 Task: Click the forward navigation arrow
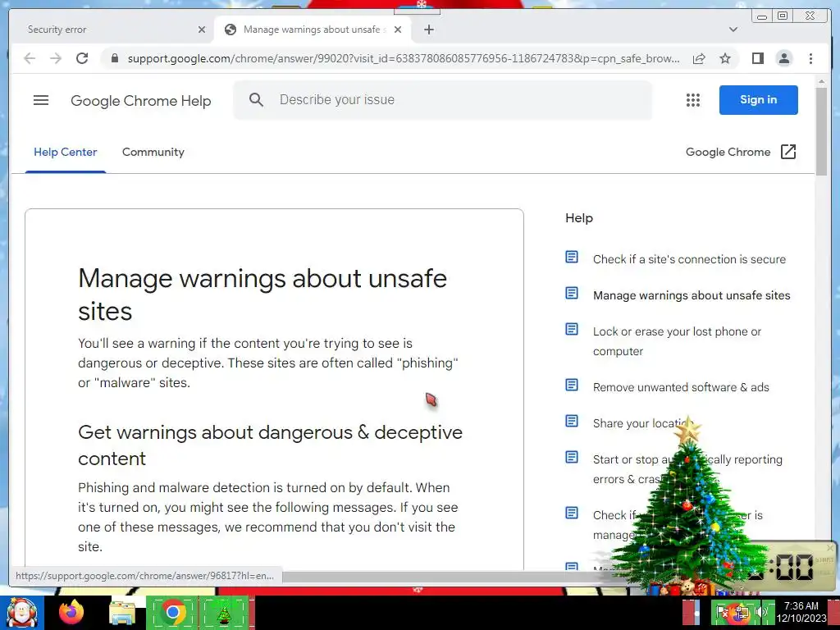click(x=56, y=58)
